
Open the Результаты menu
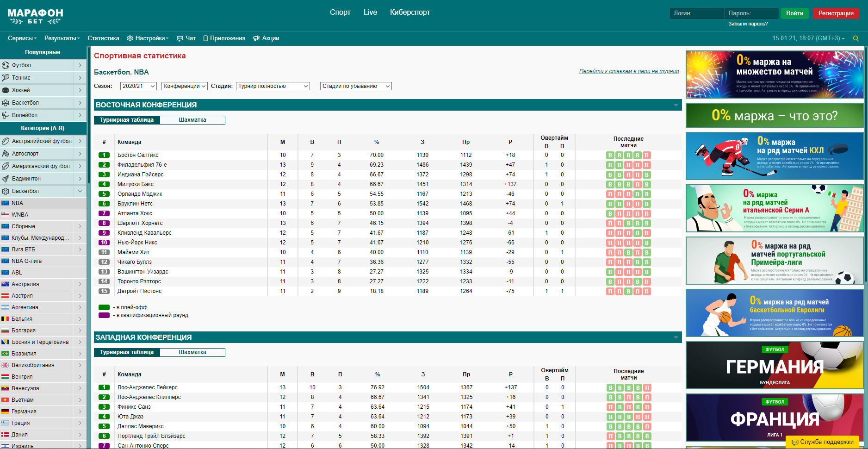[x=62, y=38]
